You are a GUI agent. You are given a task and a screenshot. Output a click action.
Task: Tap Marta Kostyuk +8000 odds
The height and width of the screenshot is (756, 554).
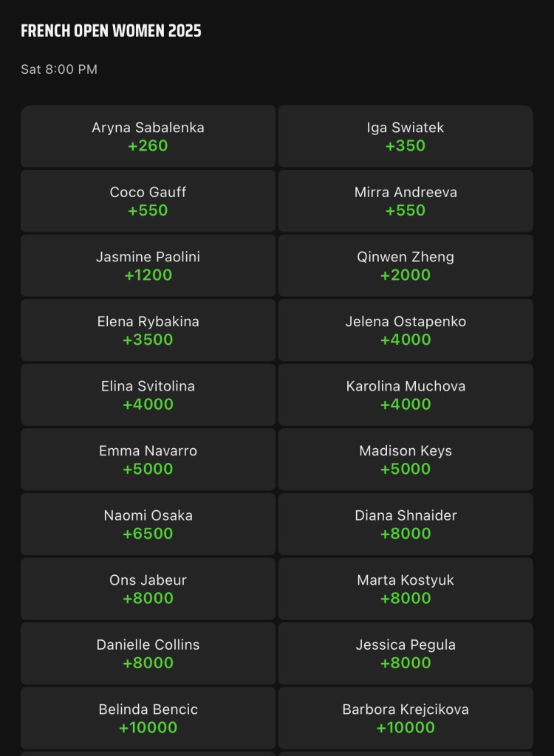[406, 588]
